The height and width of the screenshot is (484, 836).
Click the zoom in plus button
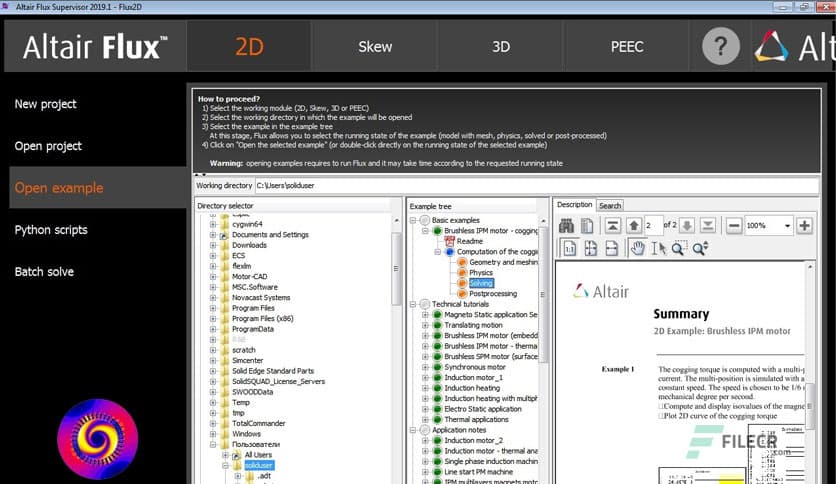pyautogui.click(x=804, y=226)
